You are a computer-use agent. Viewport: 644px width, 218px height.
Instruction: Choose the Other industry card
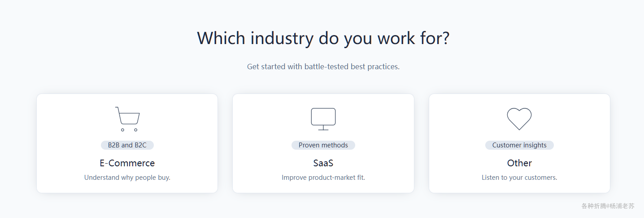click(x=519, y=143)
